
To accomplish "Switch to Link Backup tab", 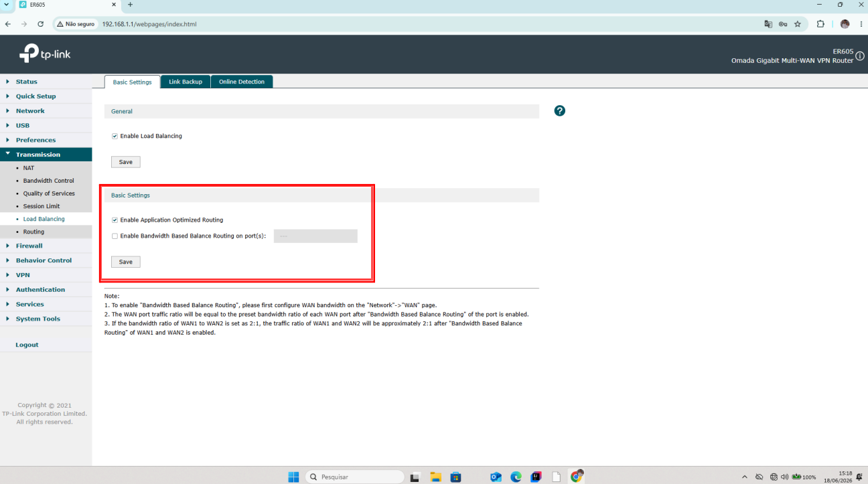I will [x=186, y=82].
